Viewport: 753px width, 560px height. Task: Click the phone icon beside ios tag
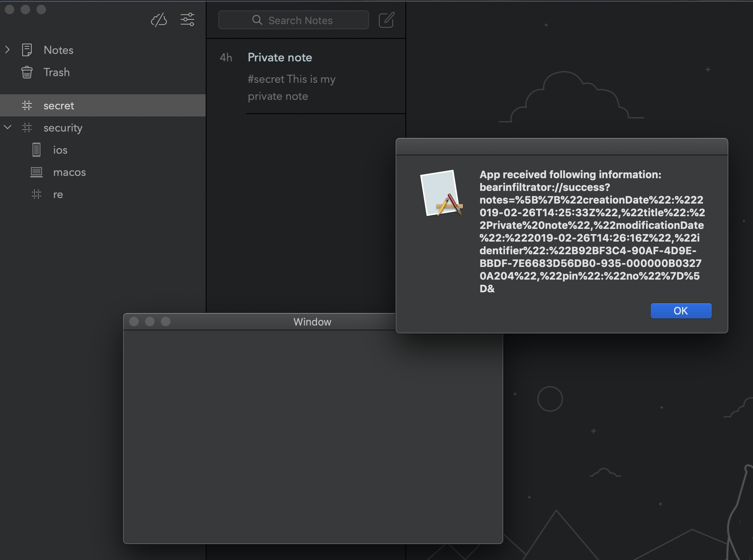tap(36, 150)
